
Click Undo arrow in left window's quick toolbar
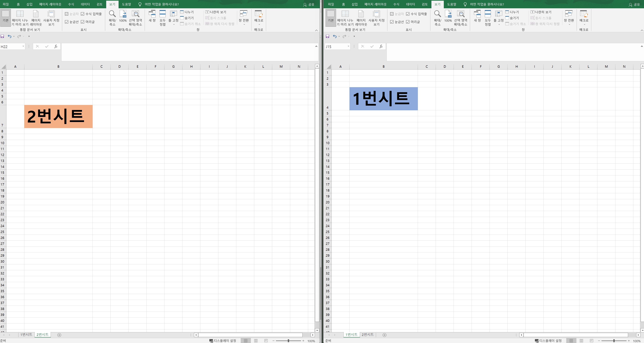pyautogui.click(x=9, y=37)
